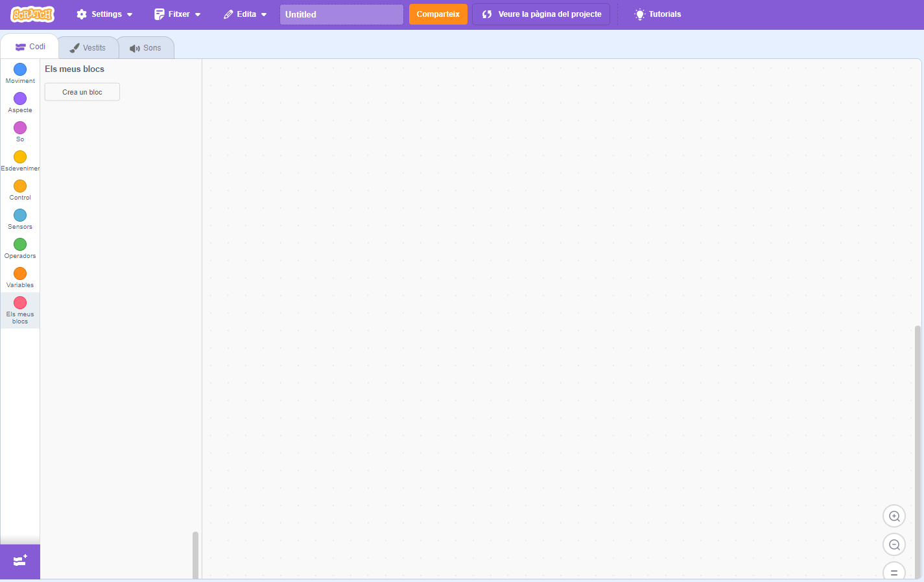Open the Settings dropdown menu

[104, 14]
